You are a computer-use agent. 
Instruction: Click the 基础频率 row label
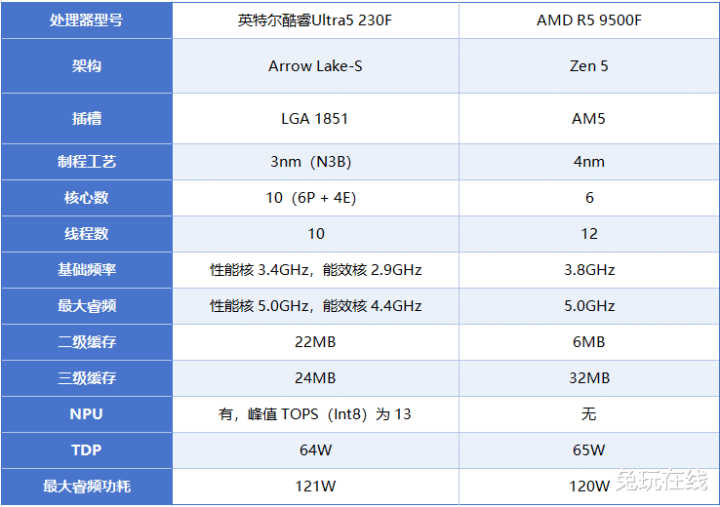point(87,270)
